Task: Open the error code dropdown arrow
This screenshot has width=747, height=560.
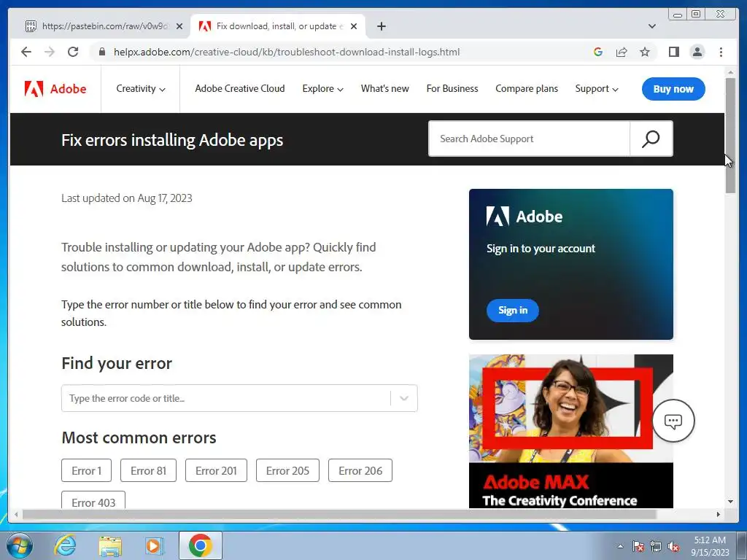Action: click(x=403, y=398)
